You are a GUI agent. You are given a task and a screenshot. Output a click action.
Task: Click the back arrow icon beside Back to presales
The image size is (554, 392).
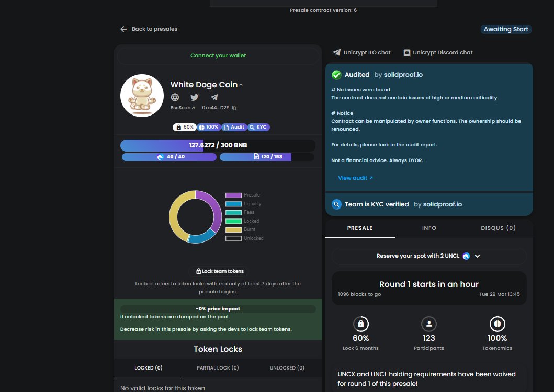click(x=123, y=29)
